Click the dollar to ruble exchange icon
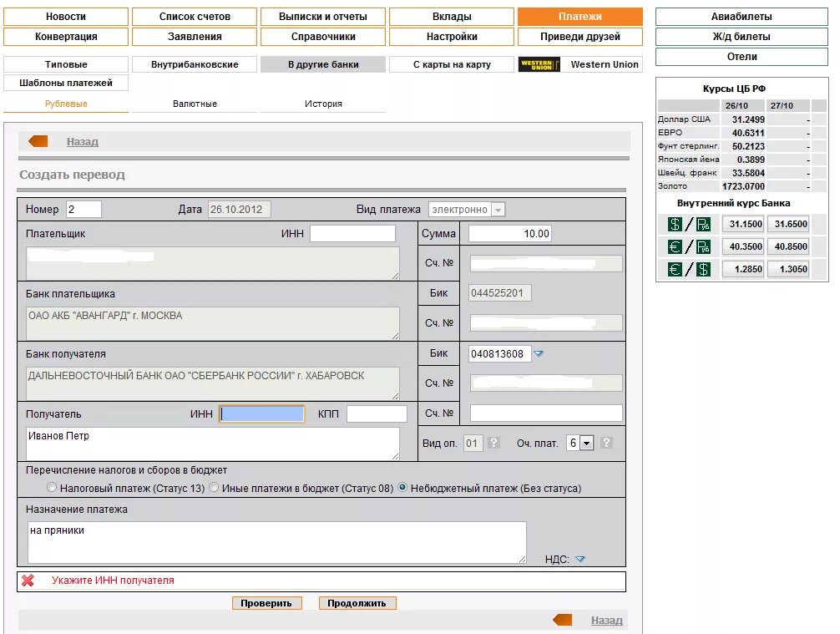This screenshot has width=840, height=634. 689,224
